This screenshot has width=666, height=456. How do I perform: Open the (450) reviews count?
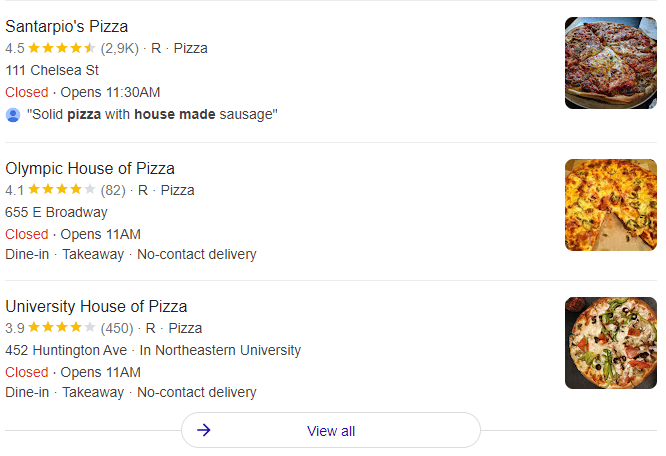(117, 328)
